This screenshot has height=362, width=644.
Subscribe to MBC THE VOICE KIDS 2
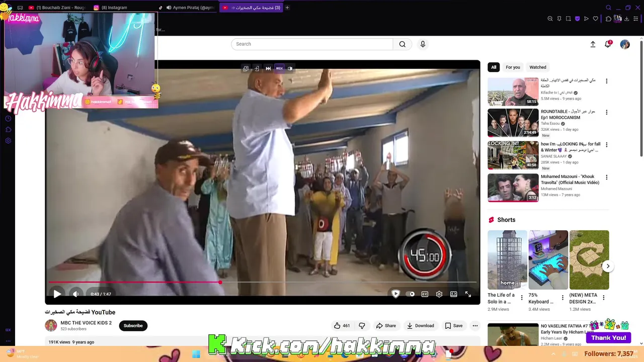pos(133,326)
